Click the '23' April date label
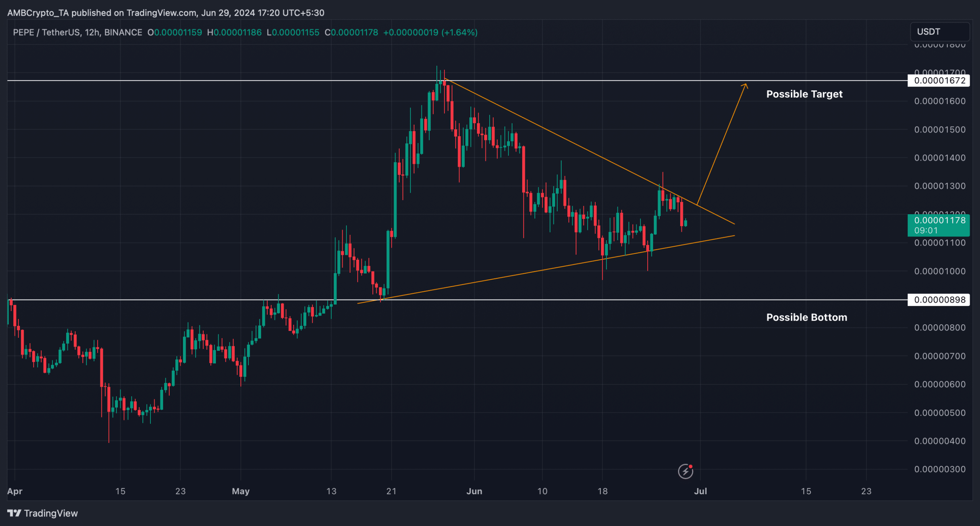 pos(180,491)
